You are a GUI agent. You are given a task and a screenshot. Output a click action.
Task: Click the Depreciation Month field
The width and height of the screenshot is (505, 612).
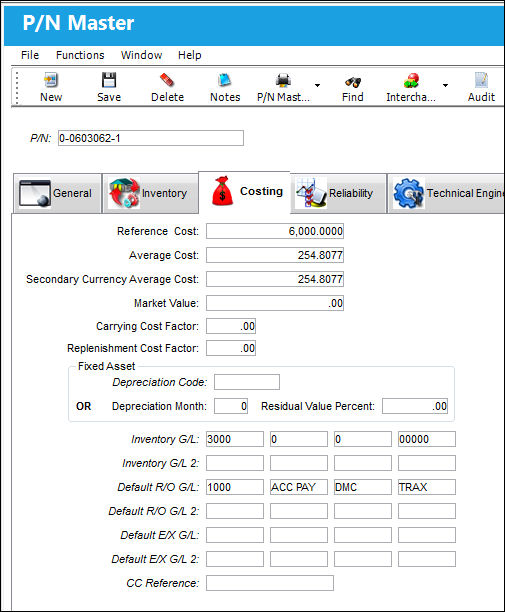[x=231, y=406]
